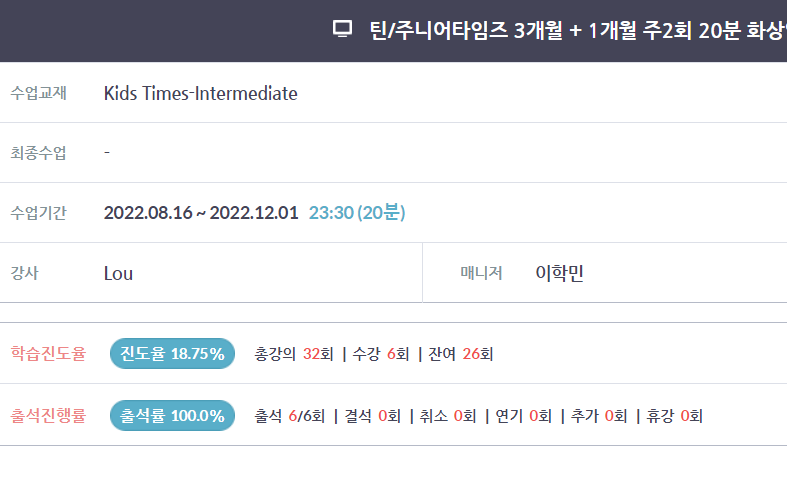Click the class period dates 2022.08.16 ~ 2022.12.01
787x480 pixels.
201,213
